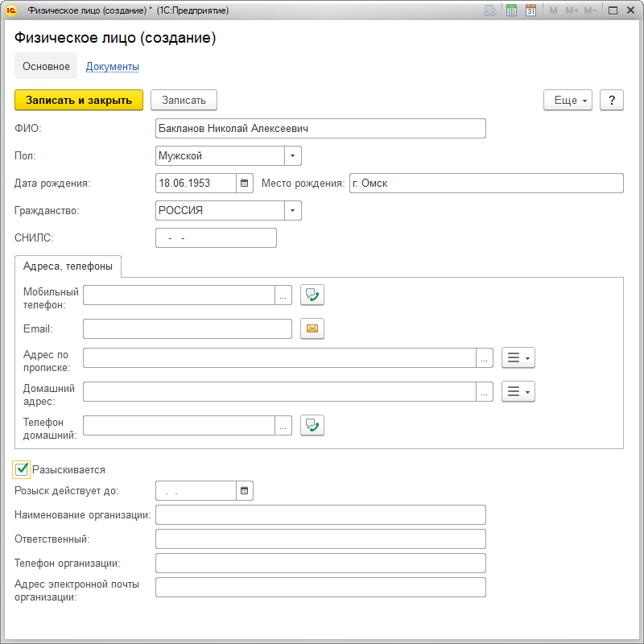Open calculator icon in title bar

pos(511,10)
